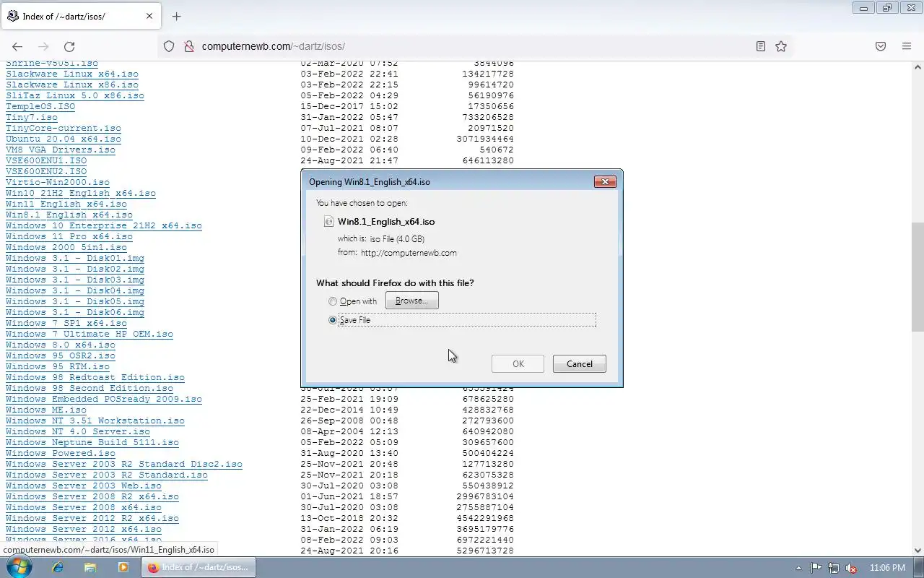Open the Pocket save icon

pos(881,46)
